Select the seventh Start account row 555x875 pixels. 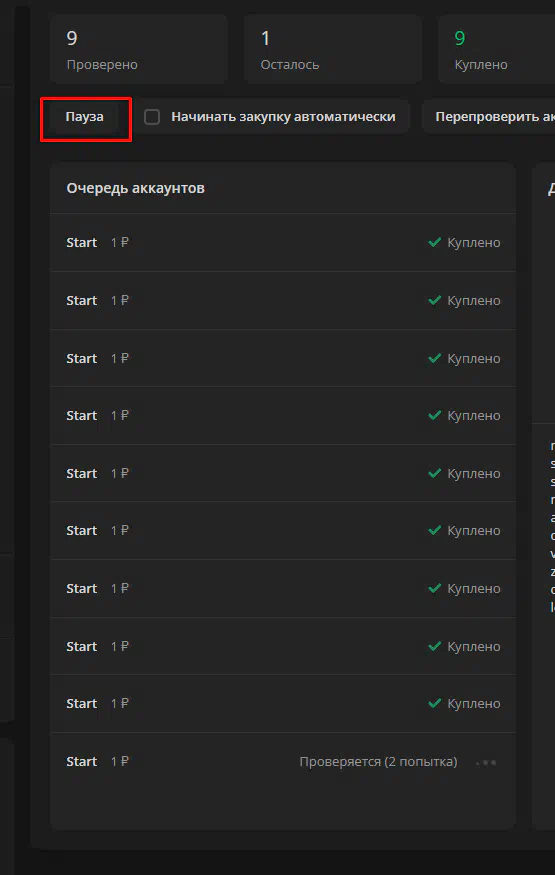coord(283,588)
